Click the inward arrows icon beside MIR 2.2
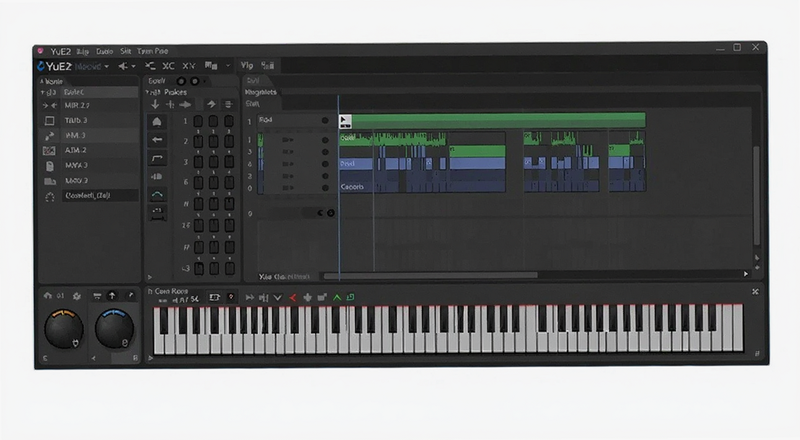Viewport: 800px width, 440px height. point(49,106)
